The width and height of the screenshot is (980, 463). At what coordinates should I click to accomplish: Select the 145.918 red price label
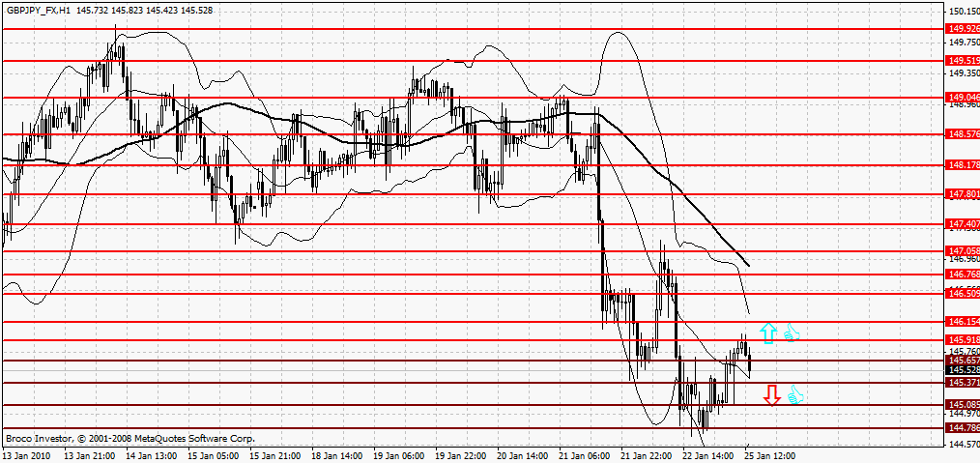[964, 340]
